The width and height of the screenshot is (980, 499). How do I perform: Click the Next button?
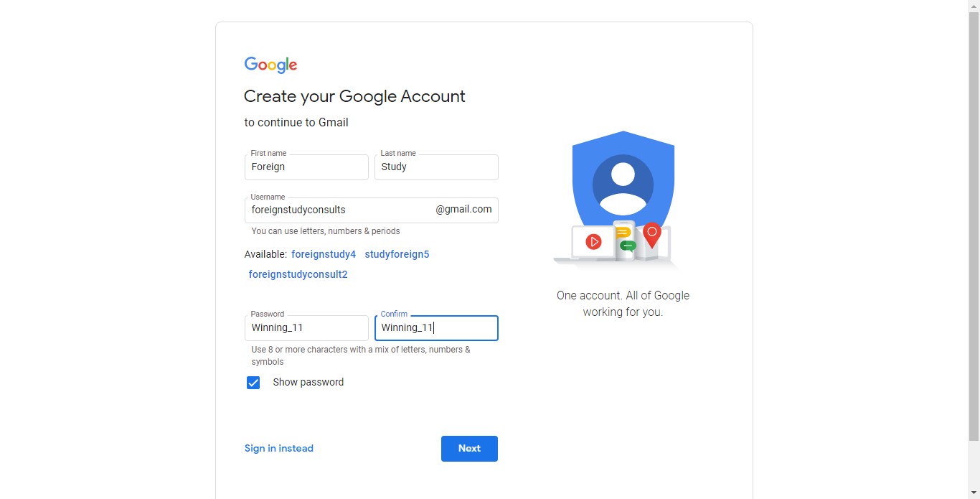click(469, 449)
